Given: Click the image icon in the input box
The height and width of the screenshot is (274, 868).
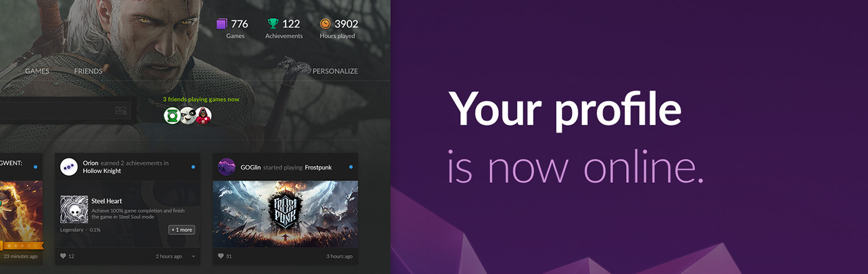Looking at the screenshot, I should click(x=121, y=111).
